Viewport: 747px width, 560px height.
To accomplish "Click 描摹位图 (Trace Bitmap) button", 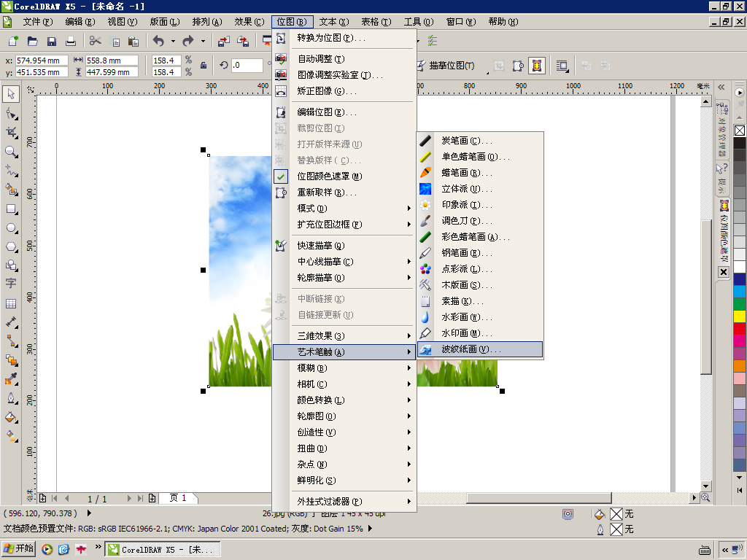I will pyautogui.click(x=446, y=66).
